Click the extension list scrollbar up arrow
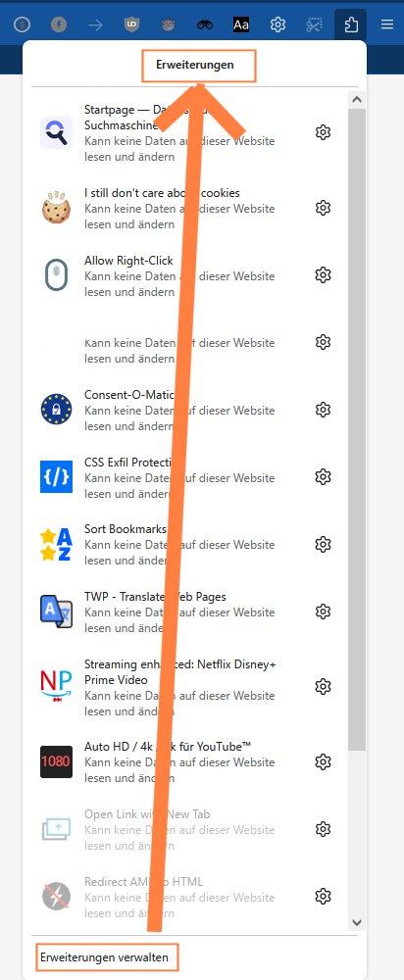This screenshot has width=404, height=980. point(357,100)
